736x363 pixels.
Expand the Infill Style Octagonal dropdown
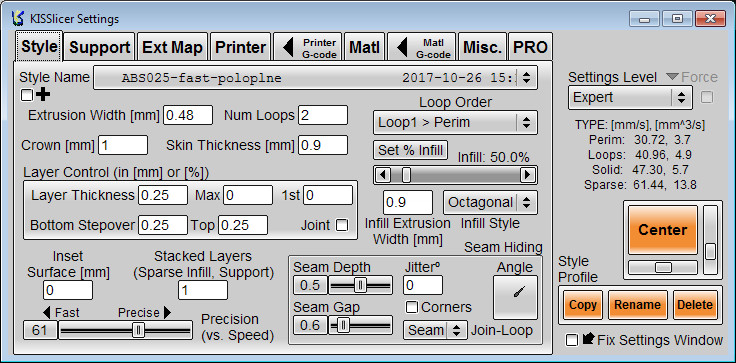coord(490,203)
